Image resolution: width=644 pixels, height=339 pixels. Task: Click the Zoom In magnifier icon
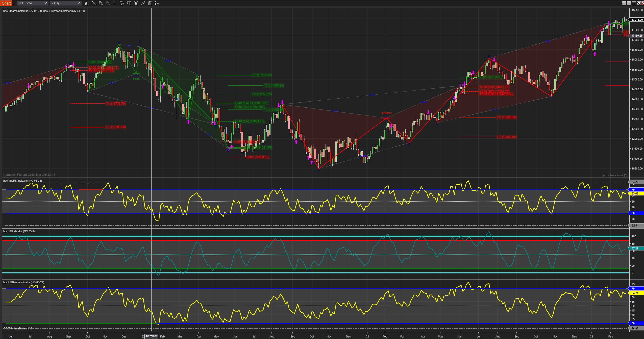(x=101, y=3)
